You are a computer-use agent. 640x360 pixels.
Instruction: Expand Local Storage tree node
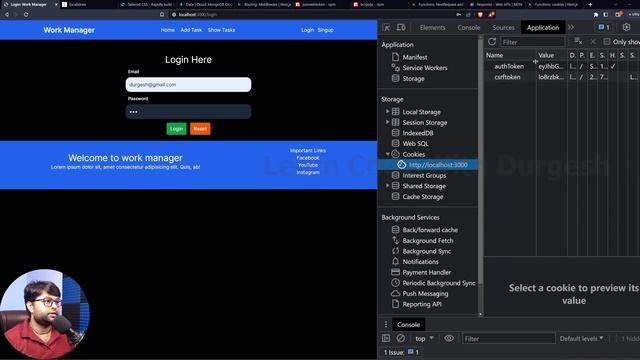(x=387, y=111)
